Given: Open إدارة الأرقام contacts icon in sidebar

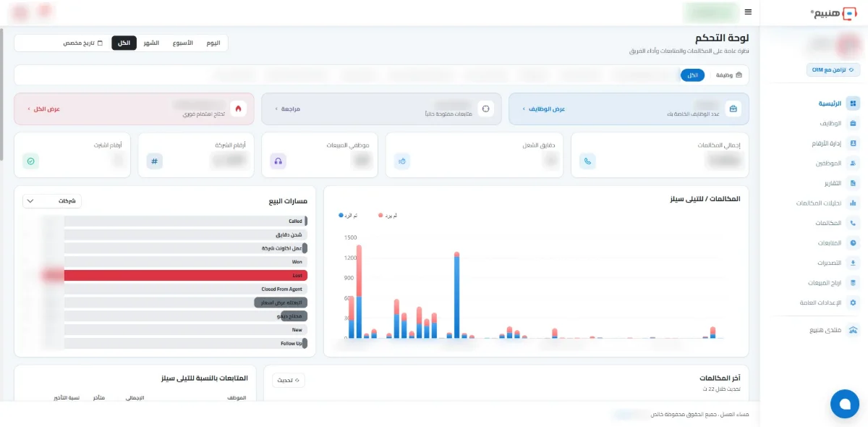Looking at the screenshot, I should [853, 143].
